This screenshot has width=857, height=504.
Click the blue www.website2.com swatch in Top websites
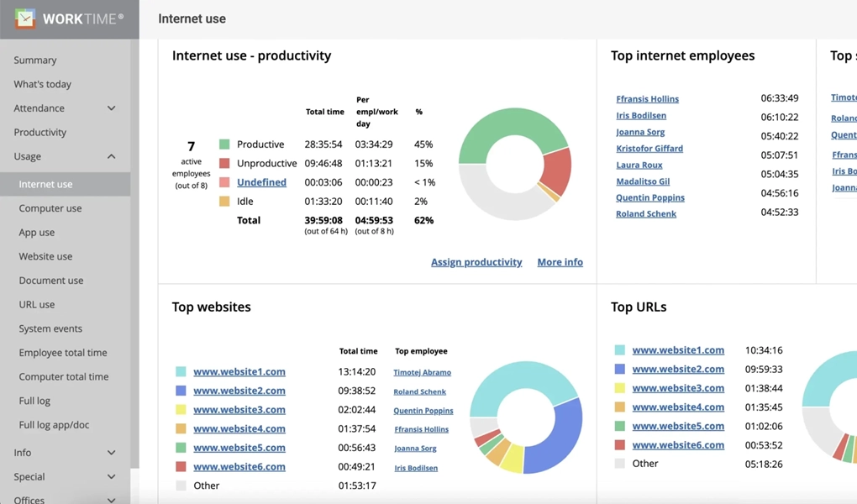coord(181,391)
